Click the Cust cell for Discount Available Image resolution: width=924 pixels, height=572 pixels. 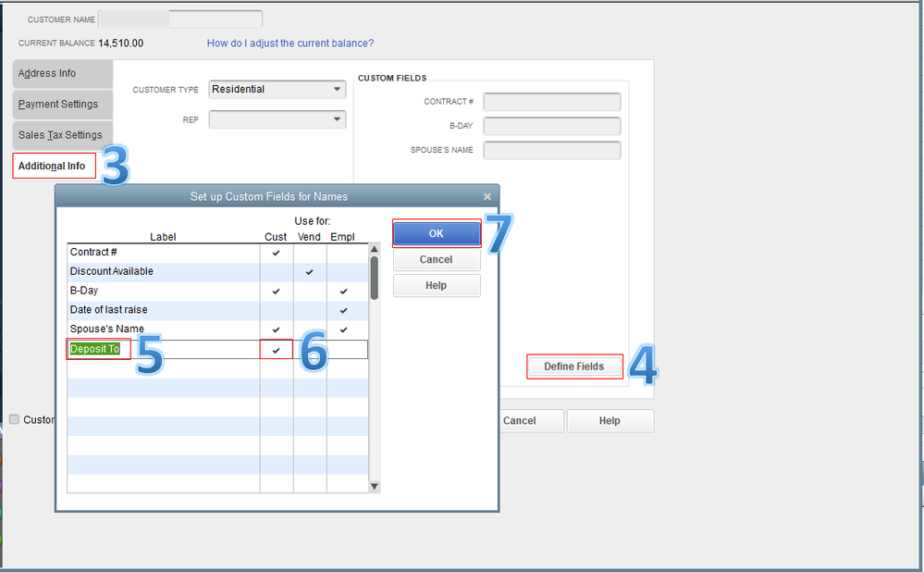277,272
